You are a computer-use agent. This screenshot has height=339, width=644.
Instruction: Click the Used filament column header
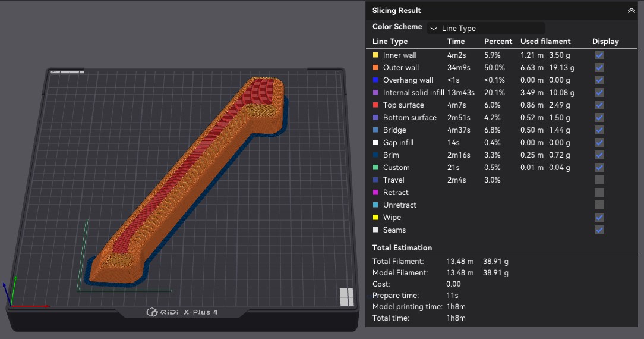coord(545,42)
